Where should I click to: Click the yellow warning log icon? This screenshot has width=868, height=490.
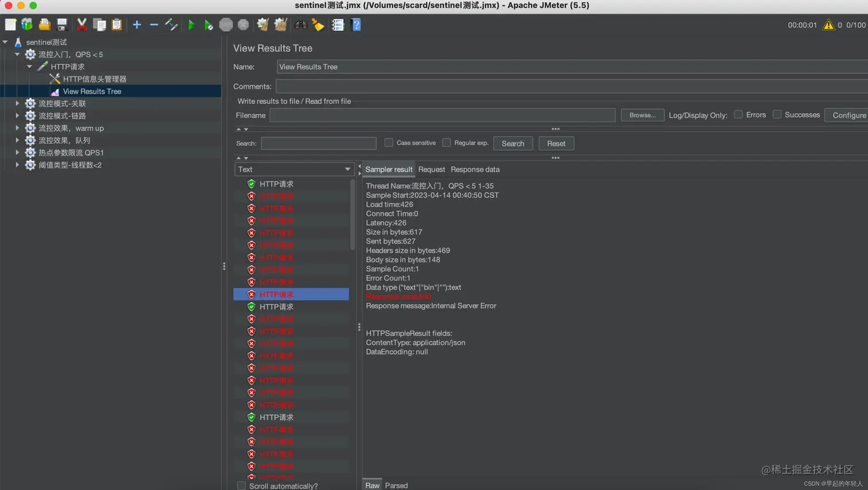coord(828,25)
